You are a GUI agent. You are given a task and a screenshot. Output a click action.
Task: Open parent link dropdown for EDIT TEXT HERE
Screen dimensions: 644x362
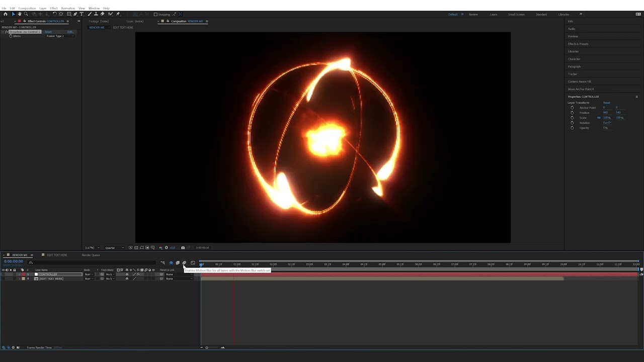click(179, 279)
